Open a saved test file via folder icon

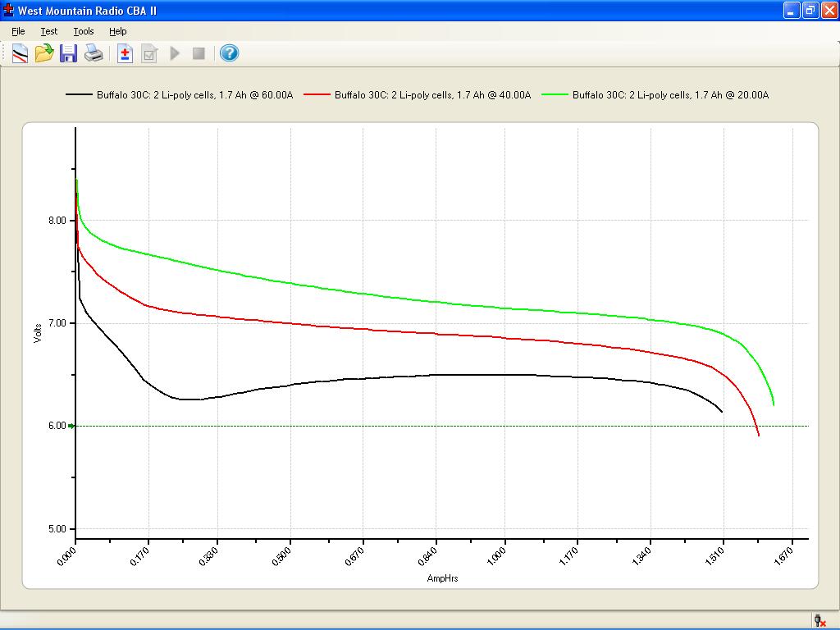44,53
